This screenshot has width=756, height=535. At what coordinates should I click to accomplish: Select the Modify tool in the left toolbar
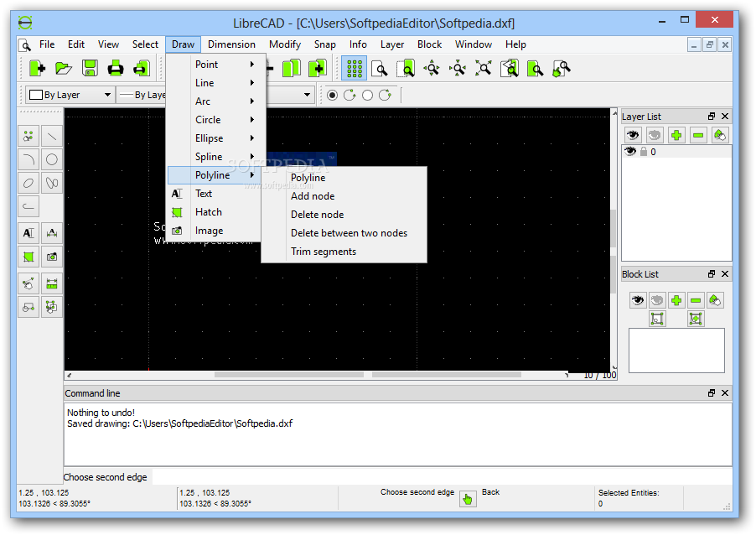(x=28, y=283)
